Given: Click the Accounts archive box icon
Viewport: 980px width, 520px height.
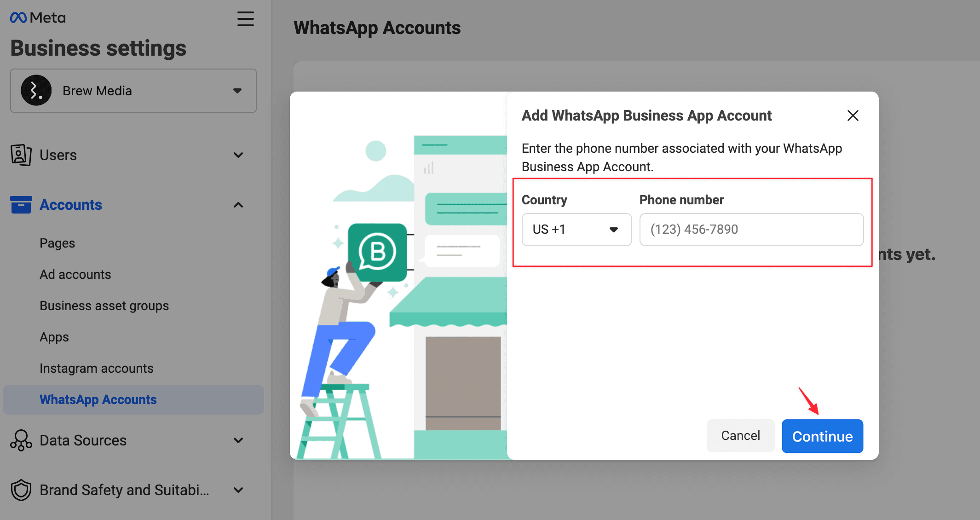Looking at the screenshot, I should point(21,205).
